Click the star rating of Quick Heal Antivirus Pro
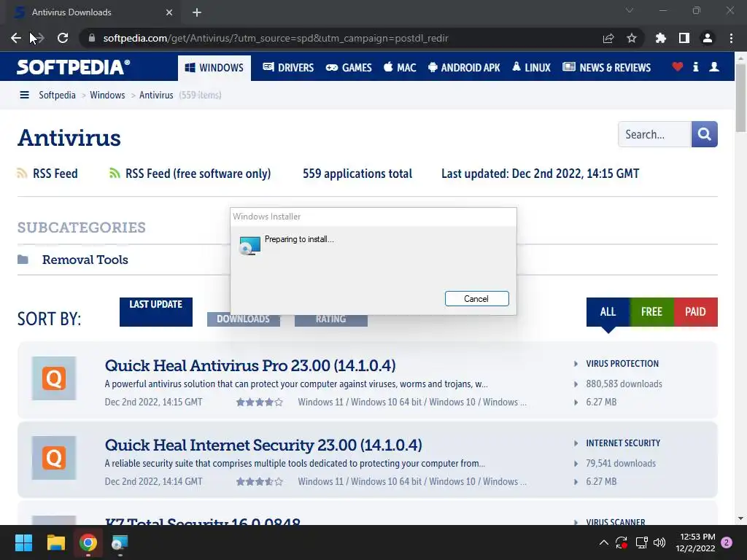This screenshot has height=560, width=747. pyautogui.click(x=260, y=402)
